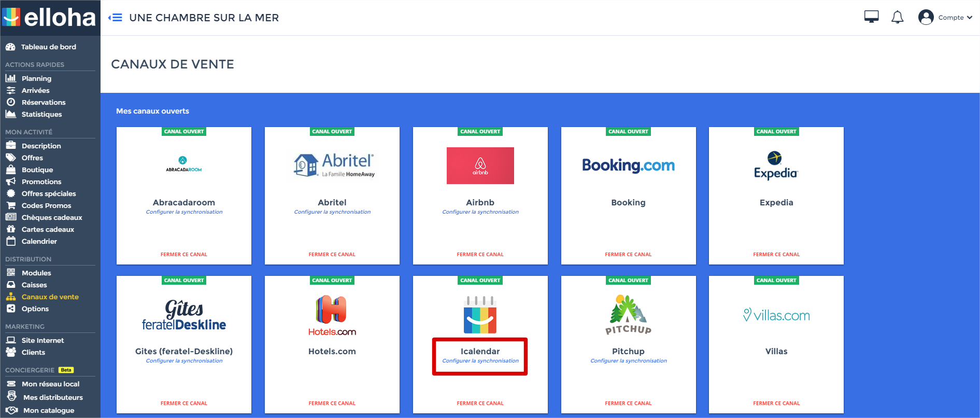Expand the Compte dropdown
980x418 pixels.
[x=955, y=18]
